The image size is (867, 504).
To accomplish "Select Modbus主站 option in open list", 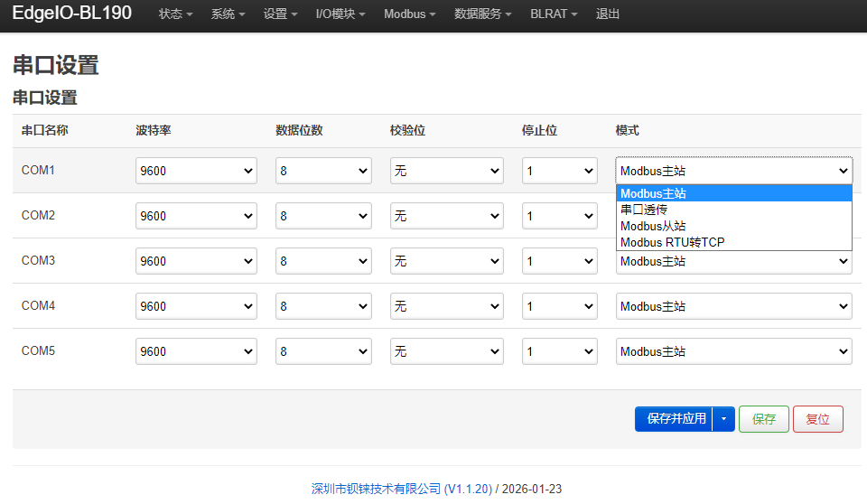I will coord(733,193).
